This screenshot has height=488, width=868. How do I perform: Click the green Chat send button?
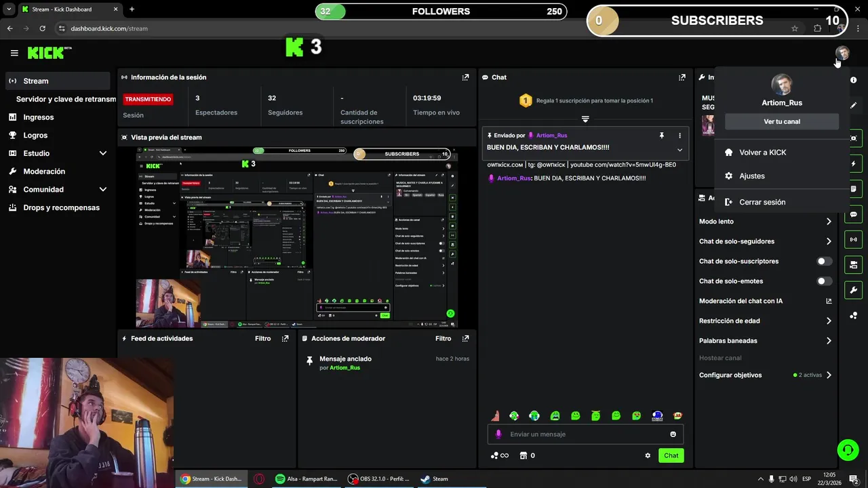click(671, 455)
